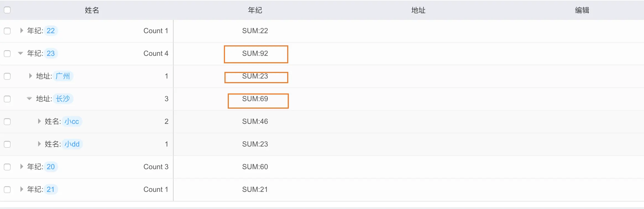Click the 地址 column header
The image size is (644, 209).
pyautogui.click(x=418, y=10)
